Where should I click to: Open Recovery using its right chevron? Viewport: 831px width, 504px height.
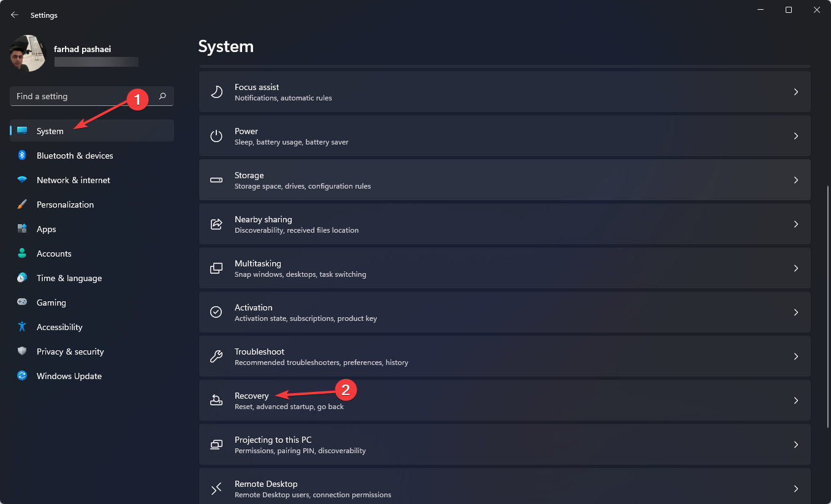coord(796,401)
